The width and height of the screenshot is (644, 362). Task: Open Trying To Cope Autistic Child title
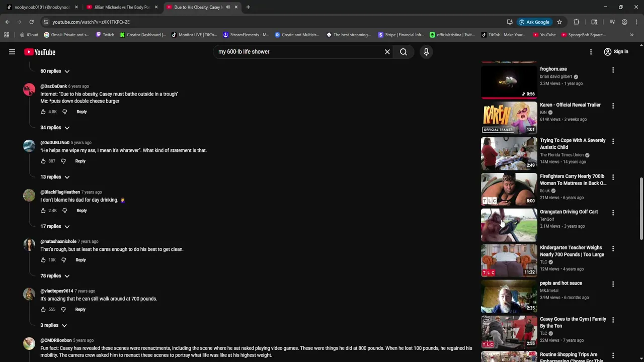(x=573, y=144)
